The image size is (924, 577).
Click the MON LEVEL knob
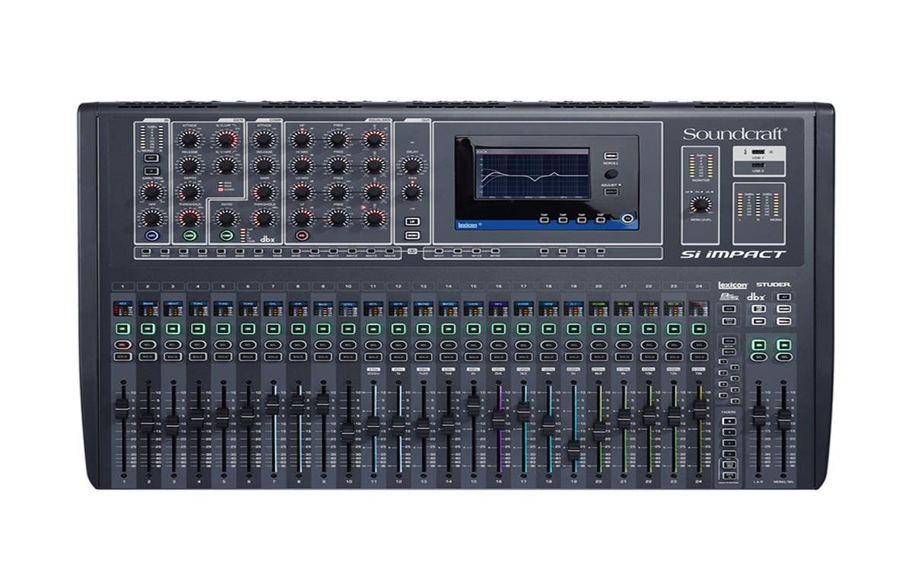coord(700,204)
